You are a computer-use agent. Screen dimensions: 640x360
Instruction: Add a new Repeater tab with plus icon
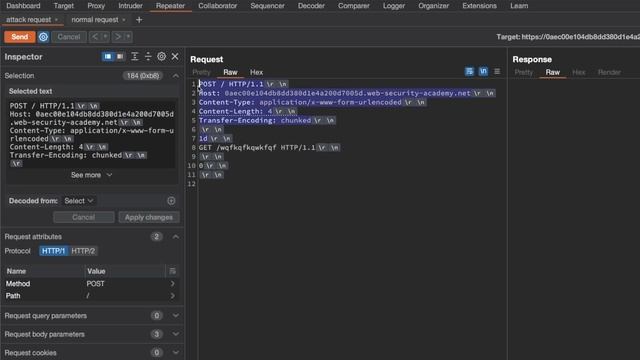click(x=139, y=20)
